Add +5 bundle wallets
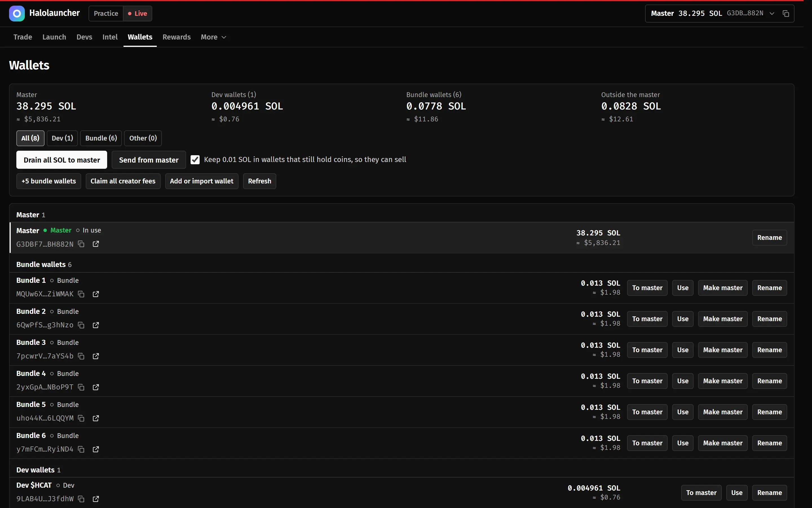812x508 pixels. pos(49,181)
